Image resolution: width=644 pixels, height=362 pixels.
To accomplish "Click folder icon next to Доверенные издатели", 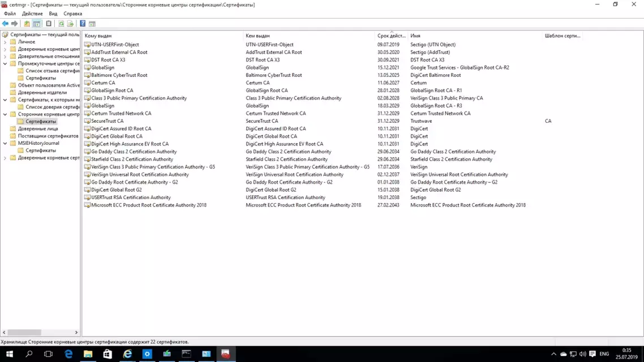I will point(12,92).
